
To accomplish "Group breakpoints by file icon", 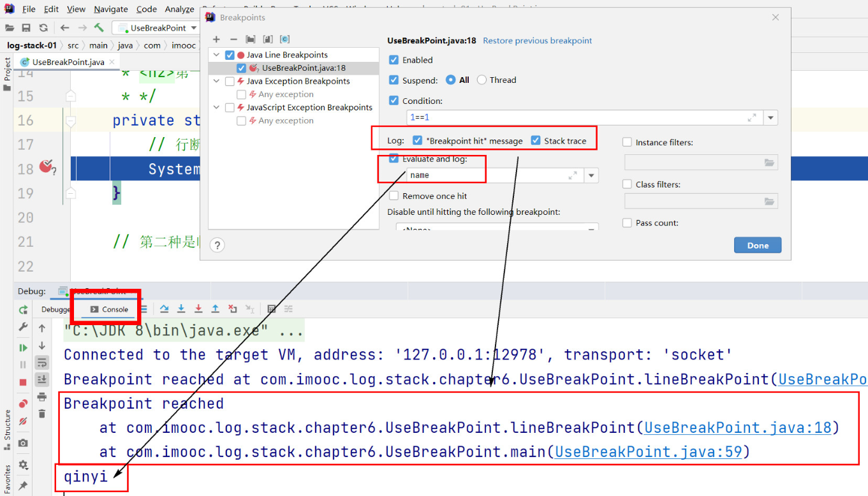I will 268,40.
